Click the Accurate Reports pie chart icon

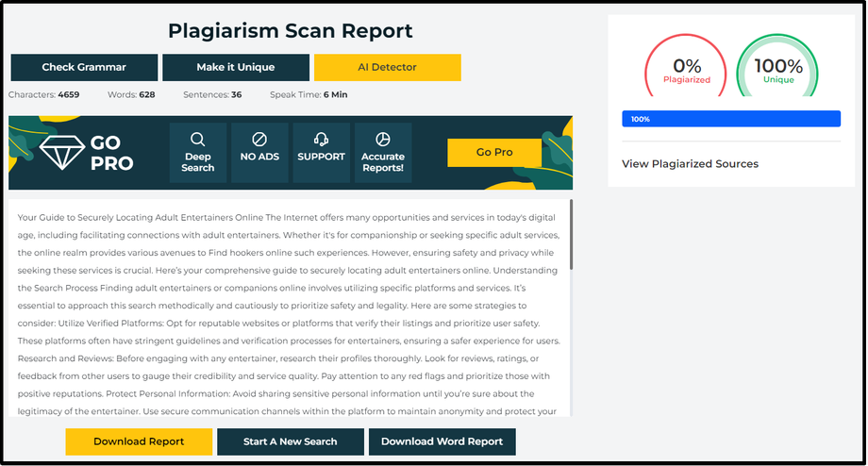tap(382, 139)
